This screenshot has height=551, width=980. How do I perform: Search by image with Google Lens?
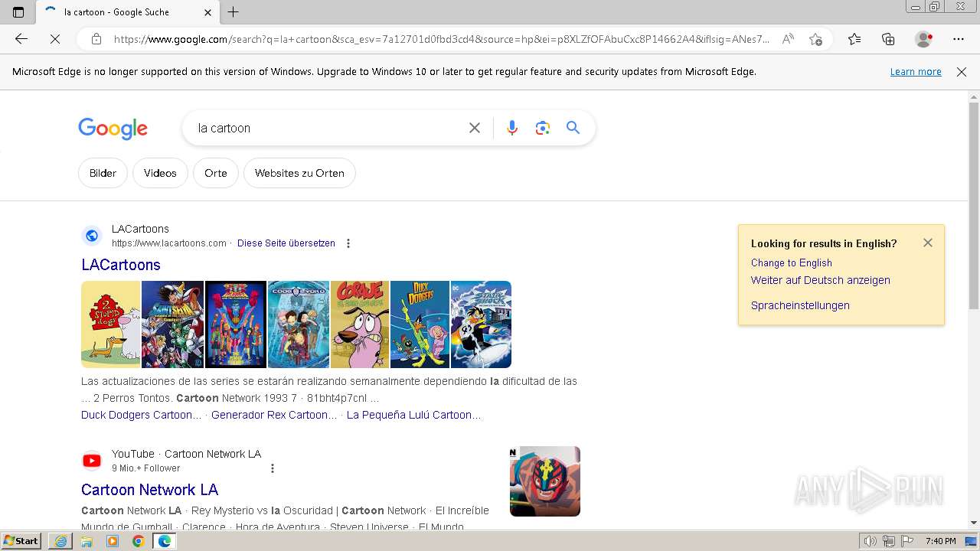click(543, 128)
